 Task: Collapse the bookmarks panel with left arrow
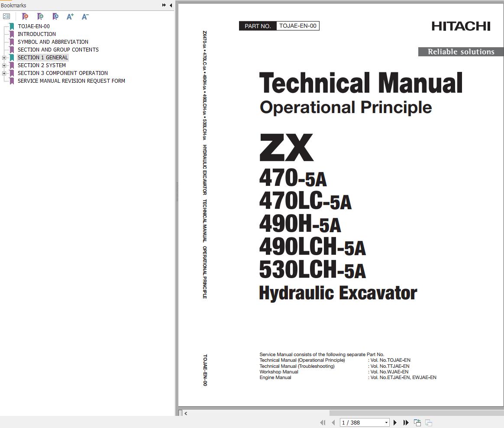171,5
